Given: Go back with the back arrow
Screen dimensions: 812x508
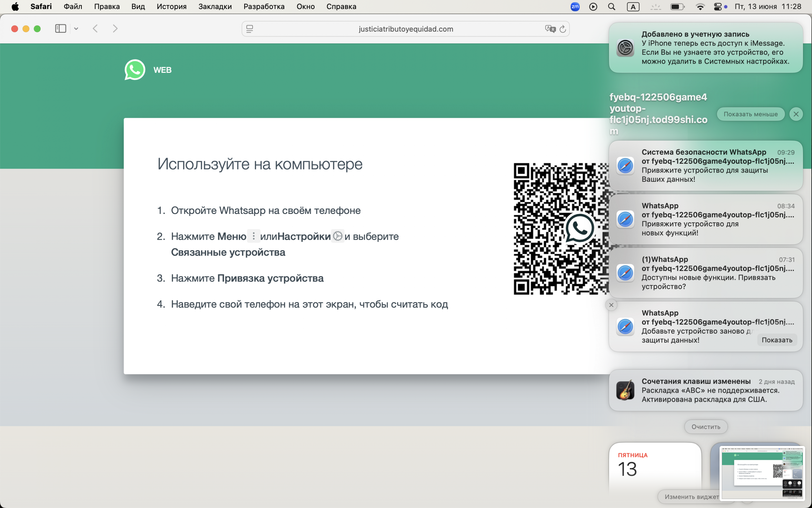Looking at the screenshot, I should click(x=95, y=28).
